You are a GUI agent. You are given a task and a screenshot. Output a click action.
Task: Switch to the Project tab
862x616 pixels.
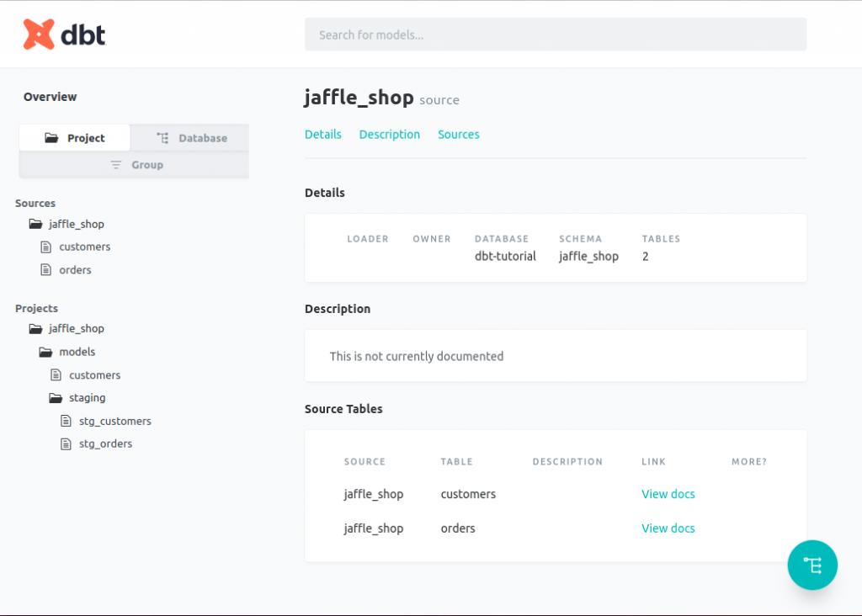click(x=75, y=138)
